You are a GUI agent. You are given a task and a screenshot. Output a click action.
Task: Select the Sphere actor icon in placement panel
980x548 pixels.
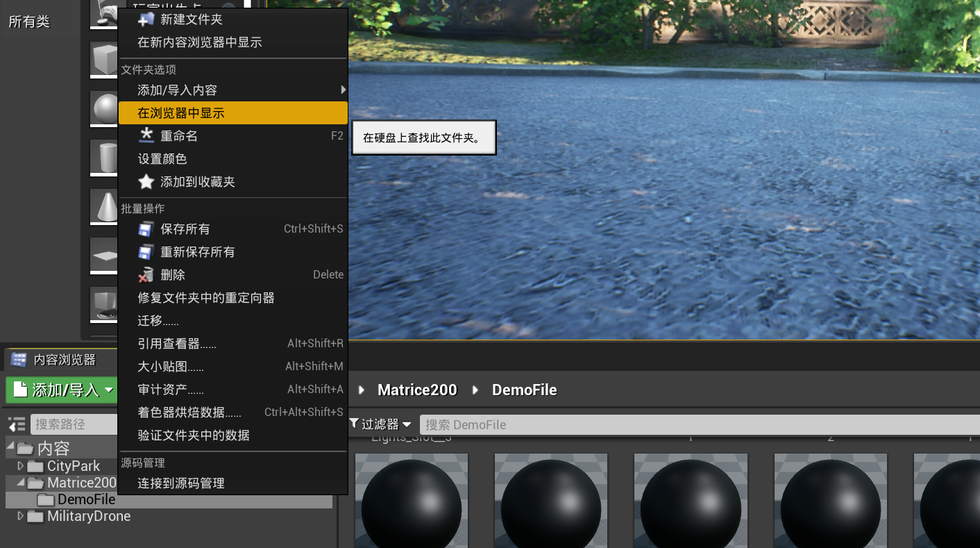[x=104, y=109]
